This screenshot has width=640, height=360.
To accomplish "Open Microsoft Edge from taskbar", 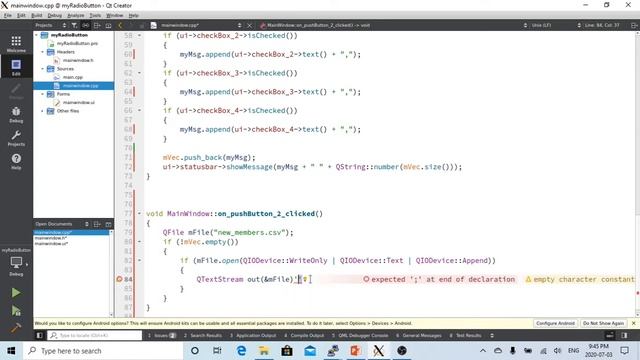I will (x=241, y=351).
